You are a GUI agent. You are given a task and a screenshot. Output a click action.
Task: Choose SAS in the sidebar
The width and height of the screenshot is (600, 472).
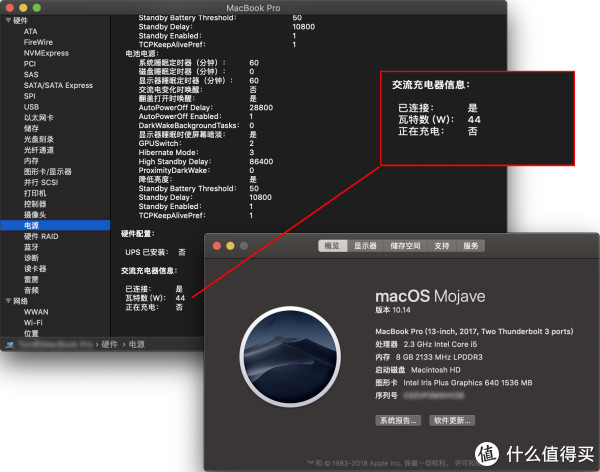[31, 74]
